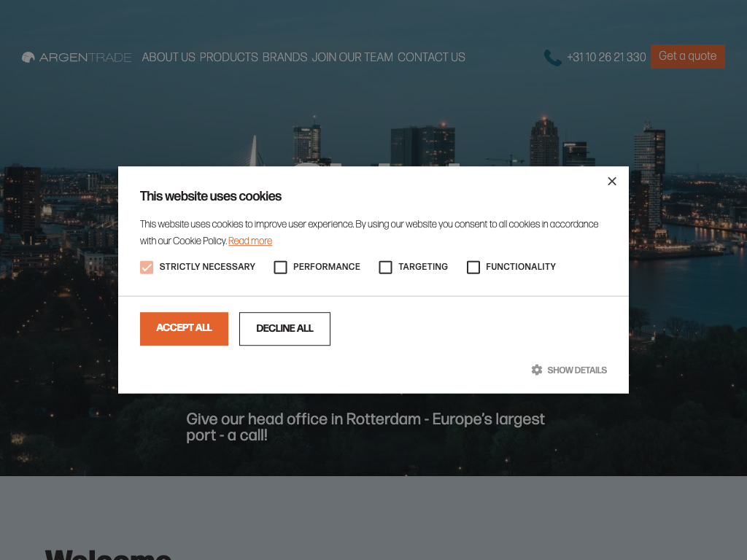This screenshot has height=560, width=747.
Task: Enable the Performance cookies checkbox
Action: [x=280, y=268]
